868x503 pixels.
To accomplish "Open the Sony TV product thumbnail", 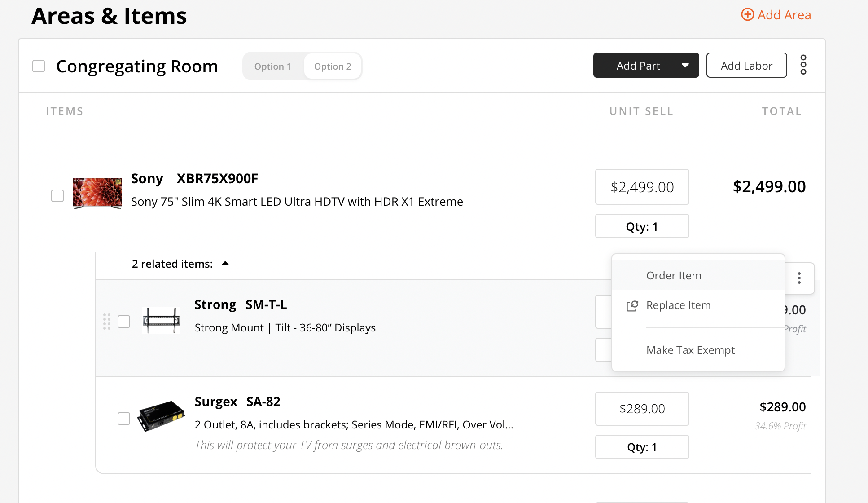I will (97, 193).
